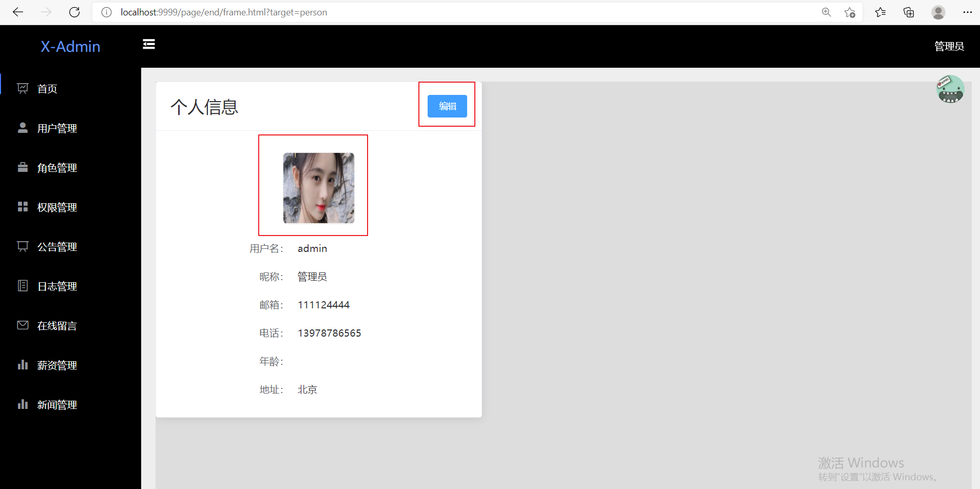Screen dimensions: 980x489
Task: Click the blue 编辑 button
Action: (x=447, y=106)
